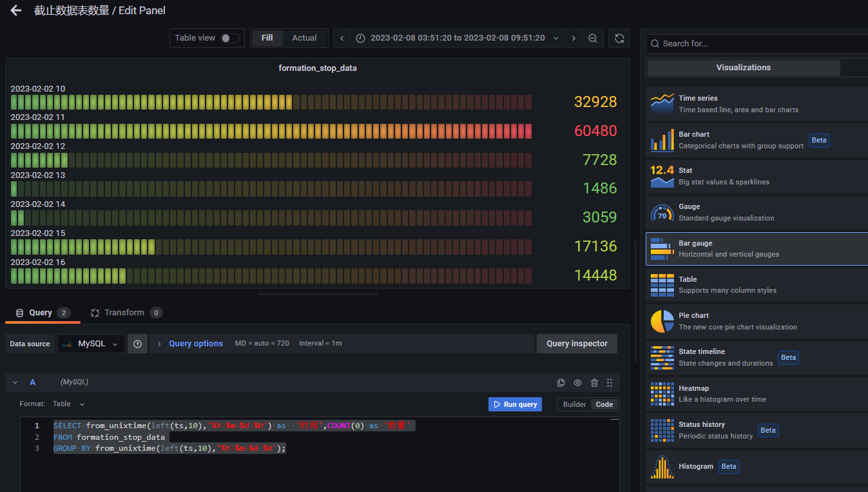This screenshot has height=492, width=868.
Task: Go back using the arrow icon
Action: 16,10
